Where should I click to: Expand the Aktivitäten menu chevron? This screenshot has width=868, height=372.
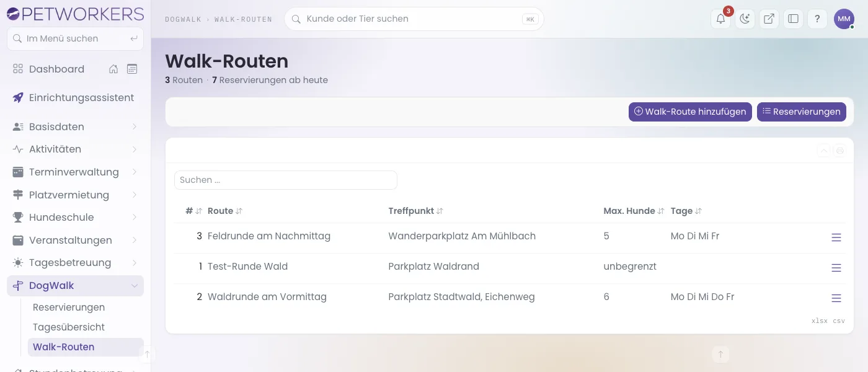[135, 149]
